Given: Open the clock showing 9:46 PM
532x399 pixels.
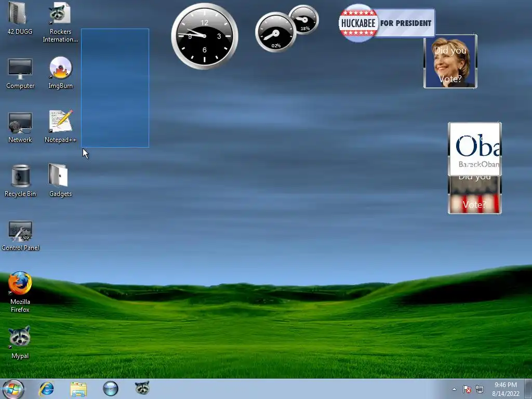Looking at the screenshot, I should point(506,389).
